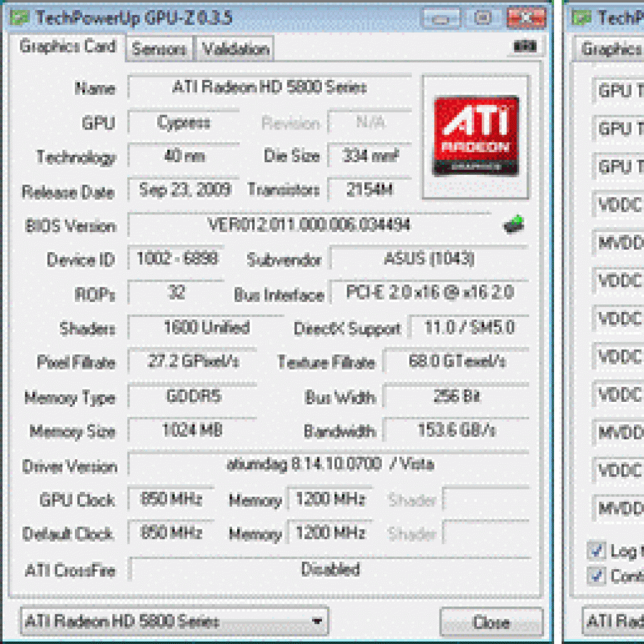Click the Bus Interface field PCI-E 2.0 x16
Viewport: 644px width, 644px height.
(430, 293)
